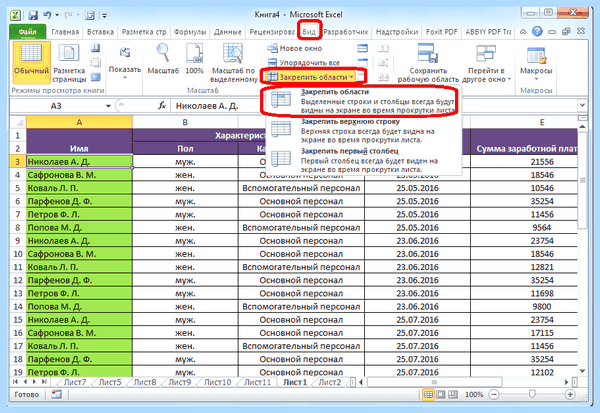Go to first sheet tab arrow
Image resolution: width=600 pixels, height=413 pixels.
[x=15, y=382]
